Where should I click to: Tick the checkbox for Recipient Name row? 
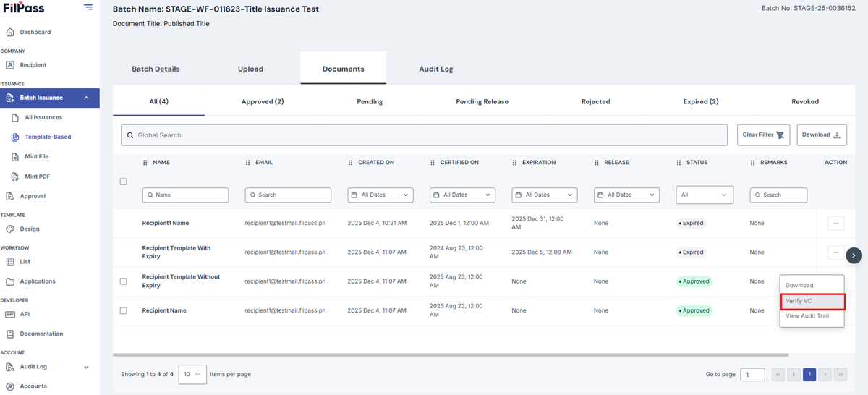point(123,310)
